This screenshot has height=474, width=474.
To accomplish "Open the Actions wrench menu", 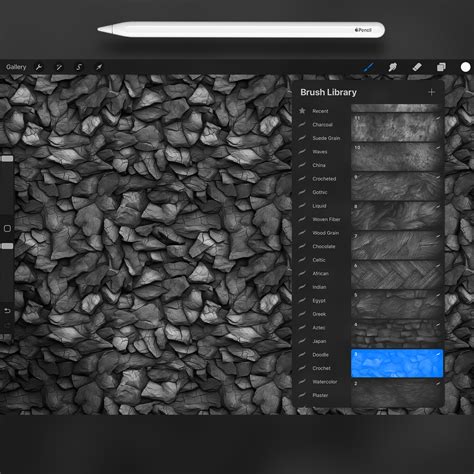I will [x=39, y=67].
